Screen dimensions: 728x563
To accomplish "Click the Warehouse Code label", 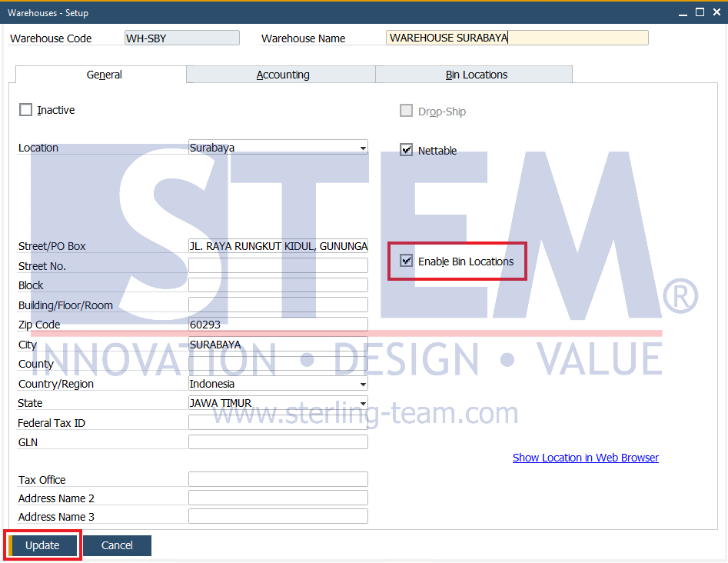I will [51, 38].
